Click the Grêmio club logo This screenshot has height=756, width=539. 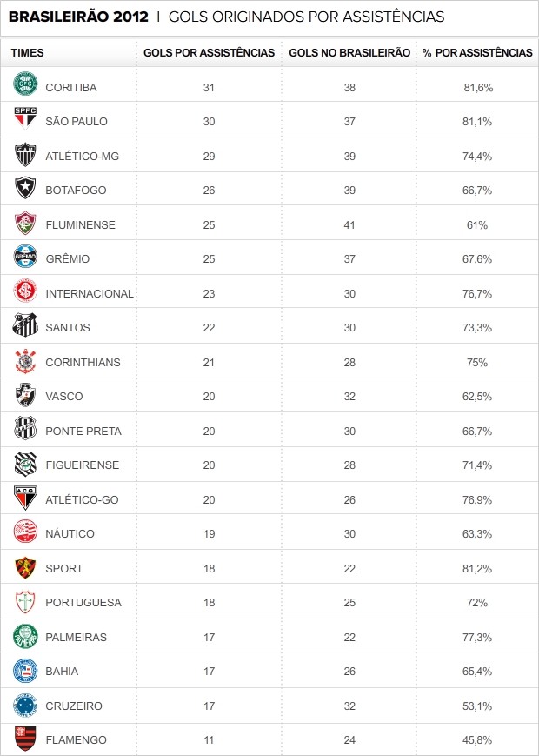pyautogui.click(x=25, y=258)
